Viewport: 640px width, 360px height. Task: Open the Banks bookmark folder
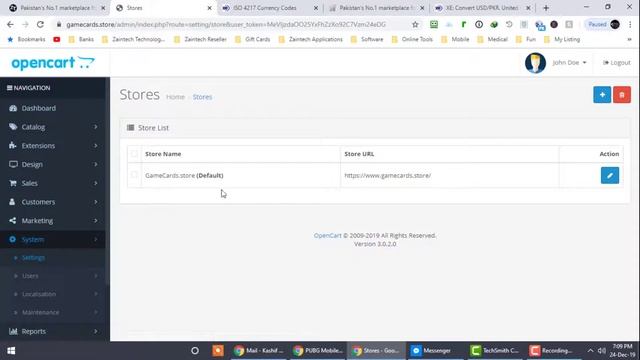point(81,40)
